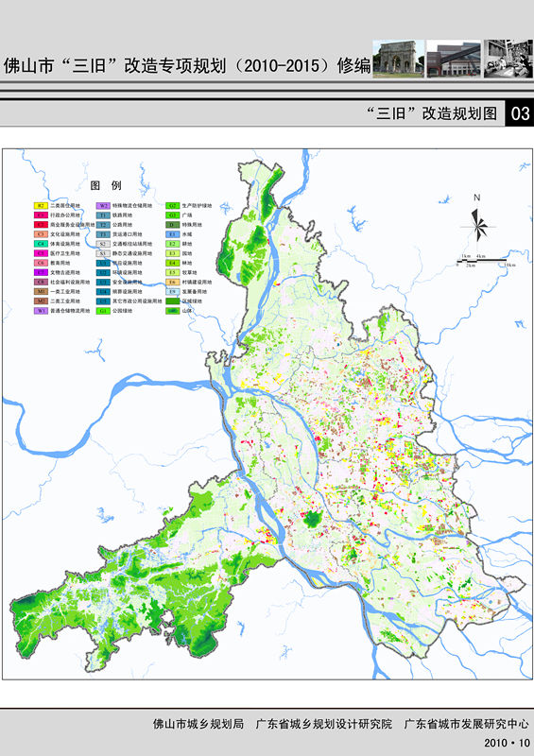Click the purple W1 warehouse legend swatch
This screenshot has height=756, width=534.
41,311
